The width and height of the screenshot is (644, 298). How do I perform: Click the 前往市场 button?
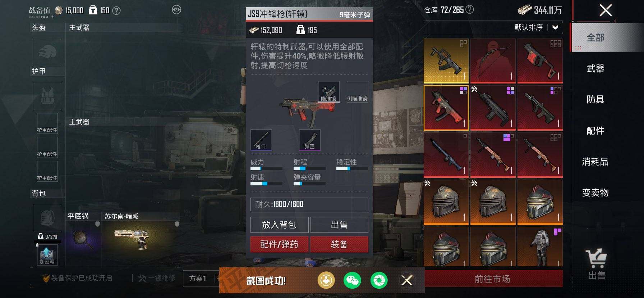click(x=493, y=279)
